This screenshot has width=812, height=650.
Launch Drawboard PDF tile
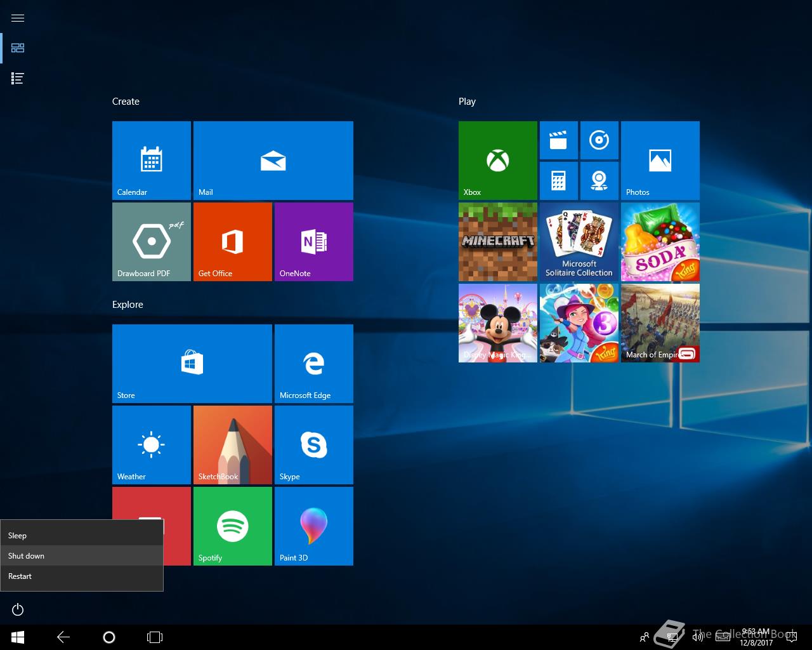click(152, 242)
